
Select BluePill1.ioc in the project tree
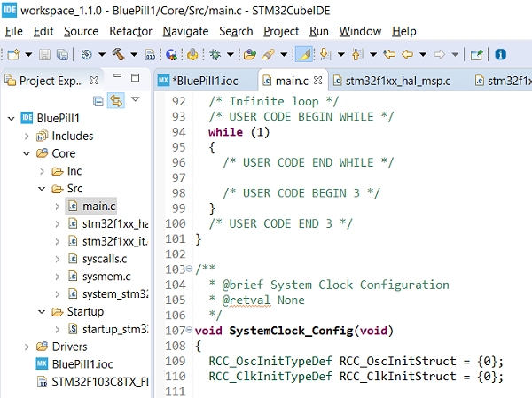coord(83,364)
